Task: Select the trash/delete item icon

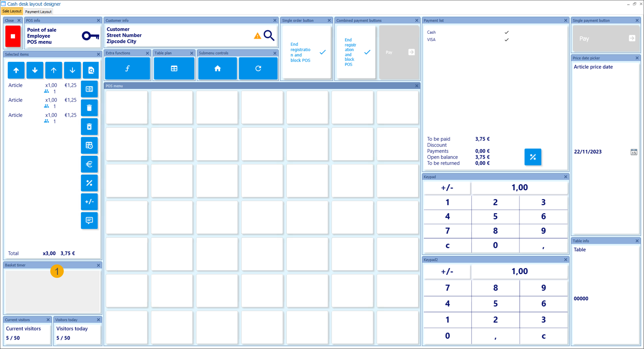Action: tap(89, 108)
